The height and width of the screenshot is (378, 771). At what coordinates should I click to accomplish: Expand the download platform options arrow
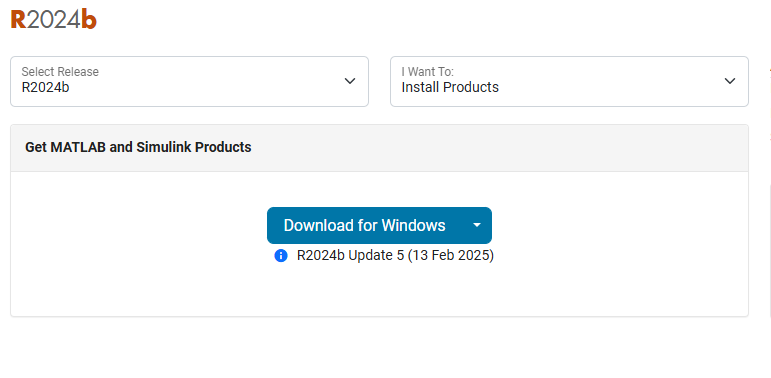click(476, 226)
